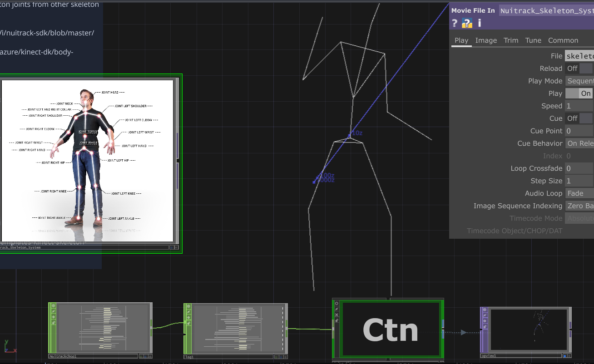
Task: Switch to the Common tab
Action: click(x=563, y=40)
